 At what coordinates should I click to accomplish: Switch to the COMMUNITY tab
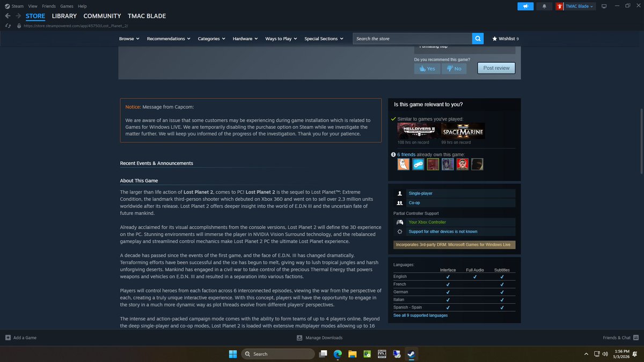[102, 16]
